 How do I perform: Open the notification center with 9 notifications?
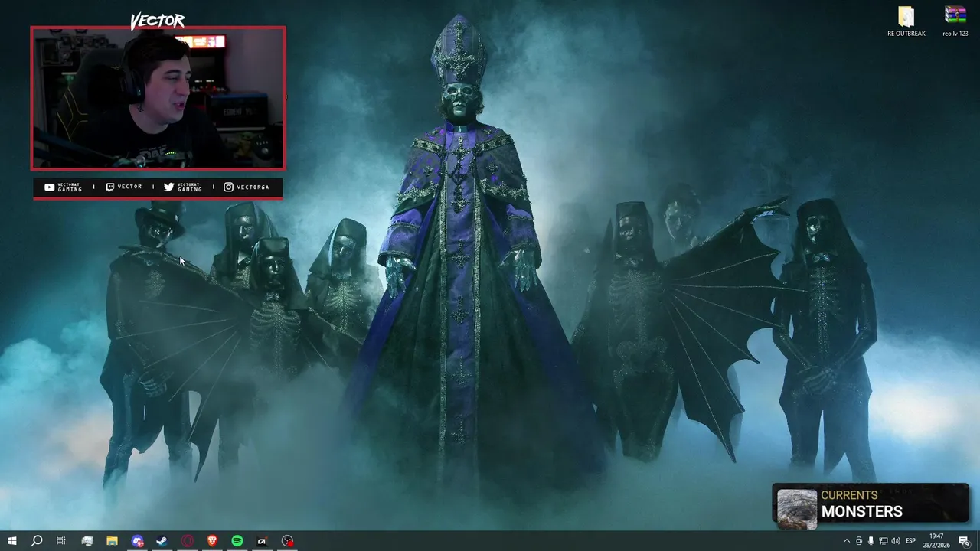pos(964,541)
